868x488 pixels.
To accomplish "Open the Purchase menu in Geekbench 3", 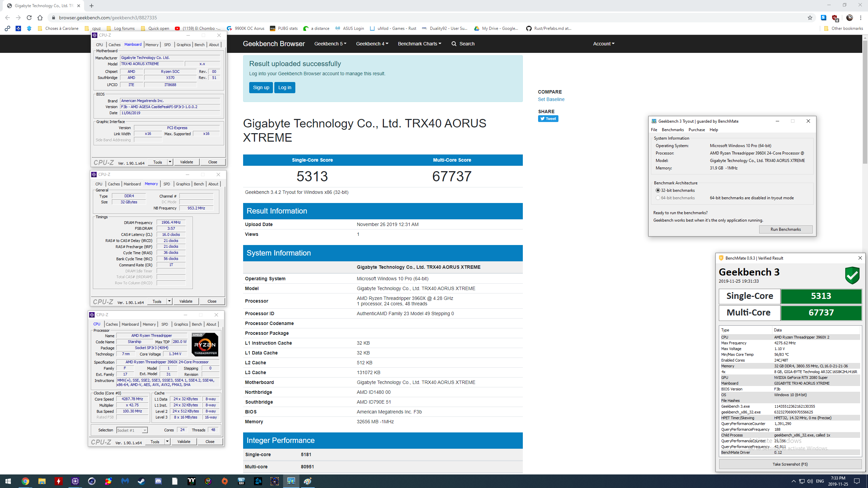I will (696, 130).
